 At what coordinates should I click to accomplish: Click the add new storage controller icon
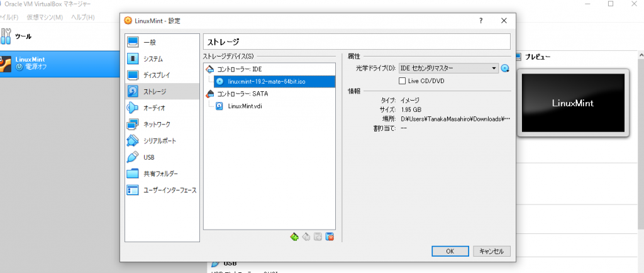294,237
